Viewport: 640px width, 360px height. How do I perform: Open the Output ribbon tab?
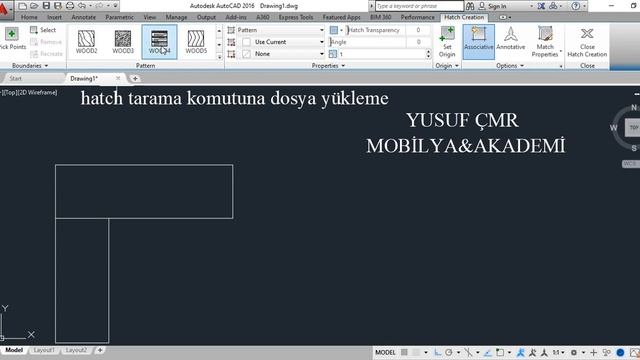point(206,17)
